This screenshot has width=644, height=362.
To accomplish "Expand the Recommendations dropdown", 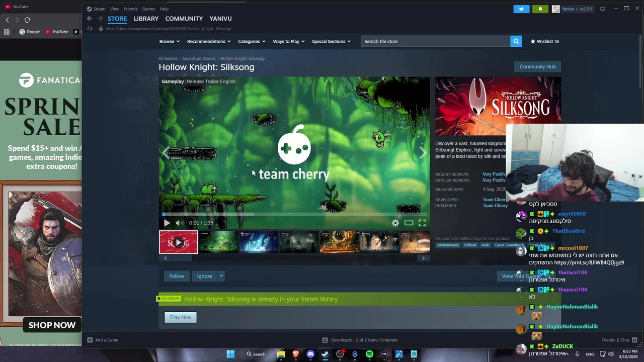I will [208, 41].
